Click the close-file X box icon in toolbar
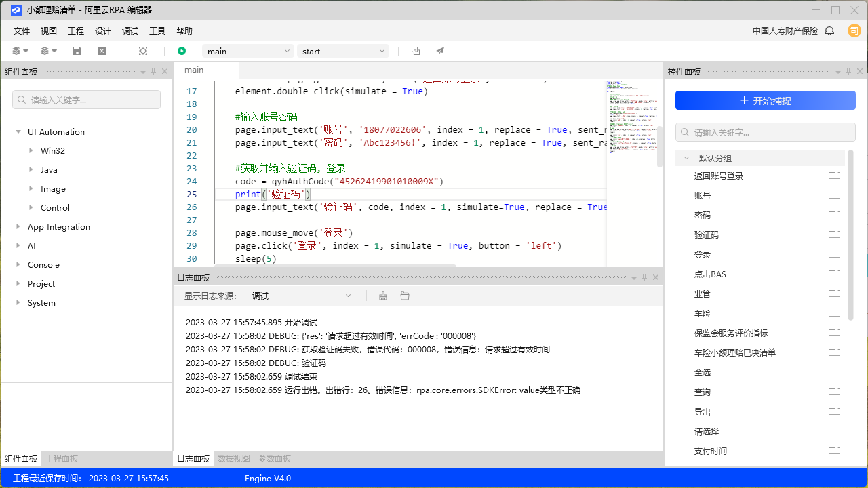 point(102,51)
